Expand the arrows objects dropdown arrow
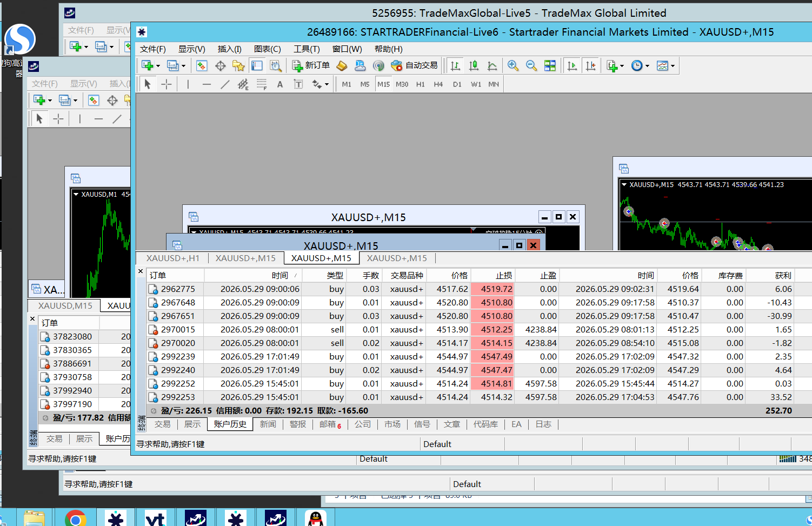This screenshot has height=526, width=812. [327, 84]
